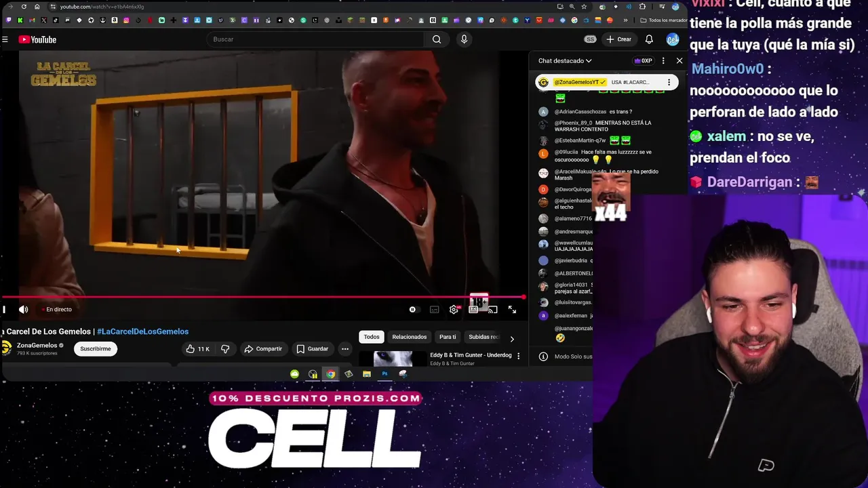Open Eddy B & Tim Gunter - Underdog title

(x=471, y=355)
